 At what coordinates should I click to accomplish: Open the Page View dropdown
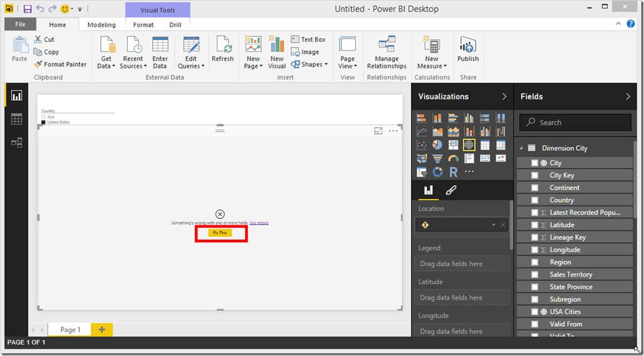(348, 53)
